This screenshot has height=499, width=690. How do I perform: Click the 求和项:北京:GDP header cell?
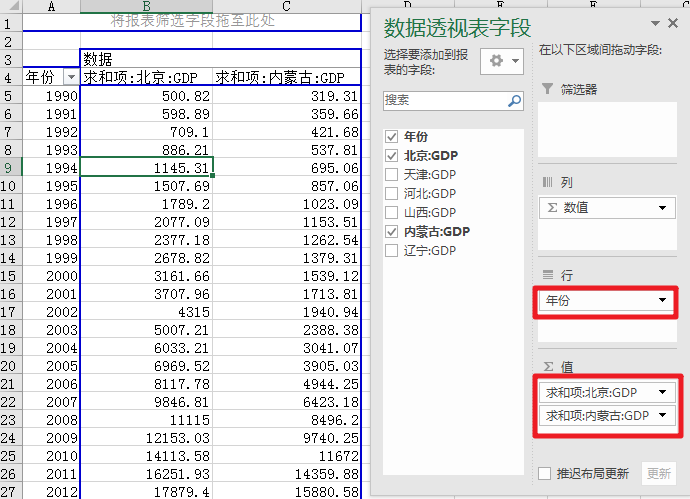coord(146,77)
